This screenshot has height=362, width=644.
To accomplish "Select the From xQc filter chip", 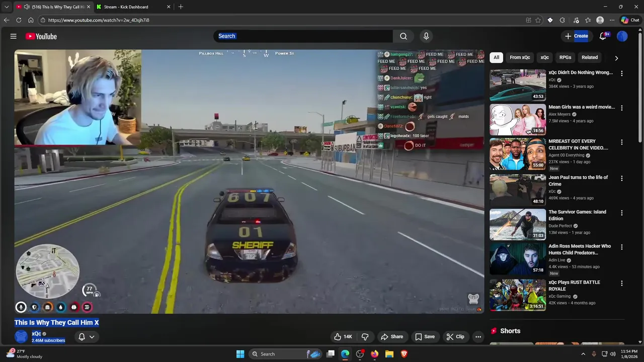I will click(520, 57).
